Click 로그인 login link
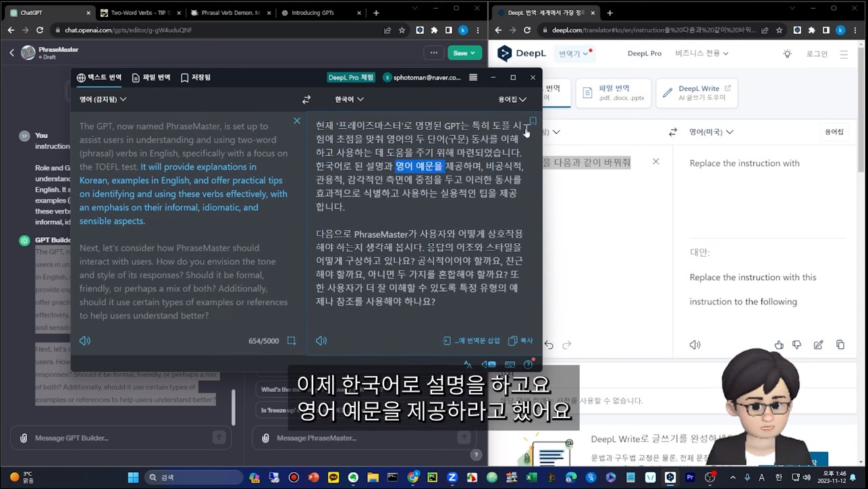This screenshot has height=489, width=868. tap(817, 54)
